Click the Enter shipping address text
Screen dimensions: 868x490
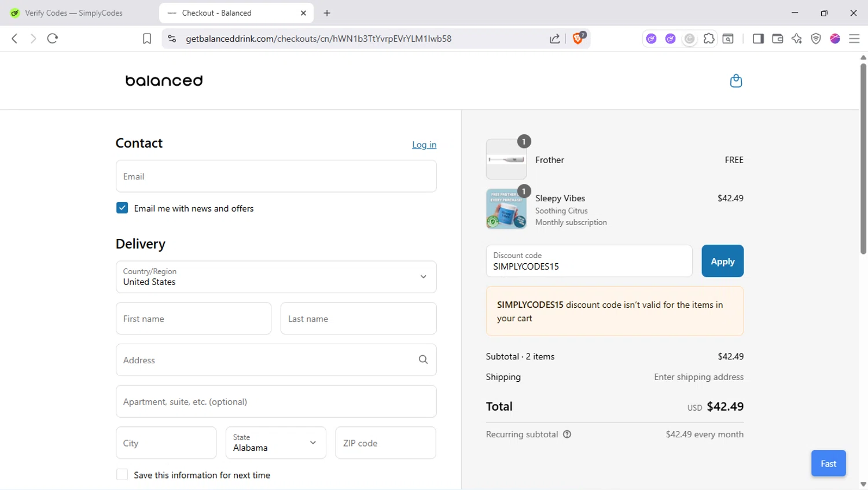click(x=699, y=377)
